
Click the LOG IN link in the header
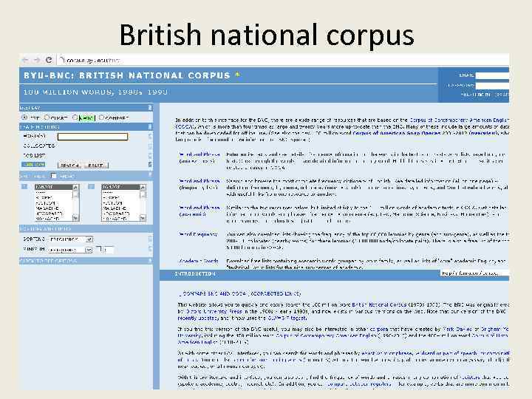(x=485, y=95)
